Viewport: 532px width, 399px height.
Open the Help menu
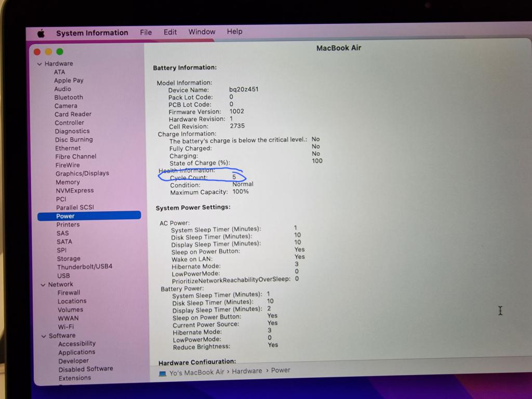234,31
